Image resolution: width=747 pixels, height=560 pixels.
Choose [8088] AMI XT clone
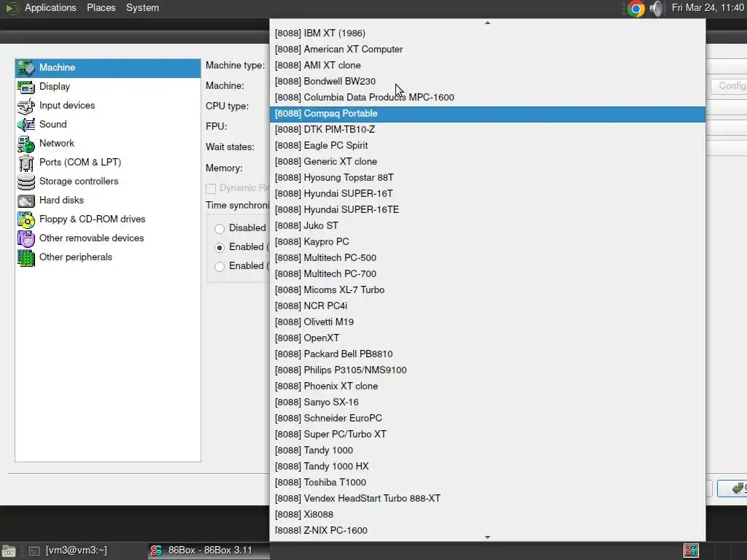pos(487,65)
